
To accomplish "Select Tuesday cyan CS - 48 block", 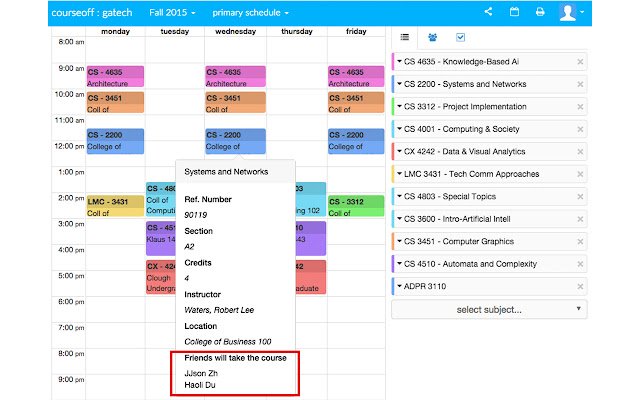I will tap(161, 199).
